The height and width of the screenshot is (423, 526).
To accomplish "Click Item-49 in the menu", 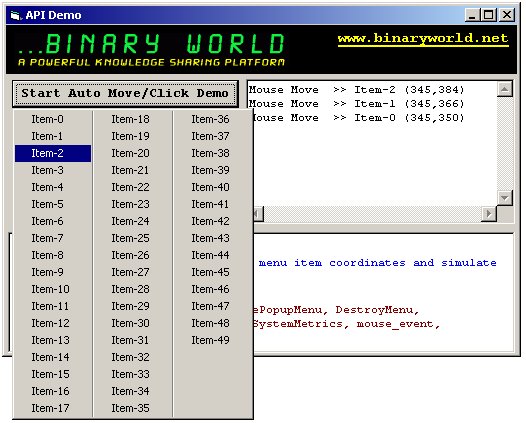I will (213, 340).
